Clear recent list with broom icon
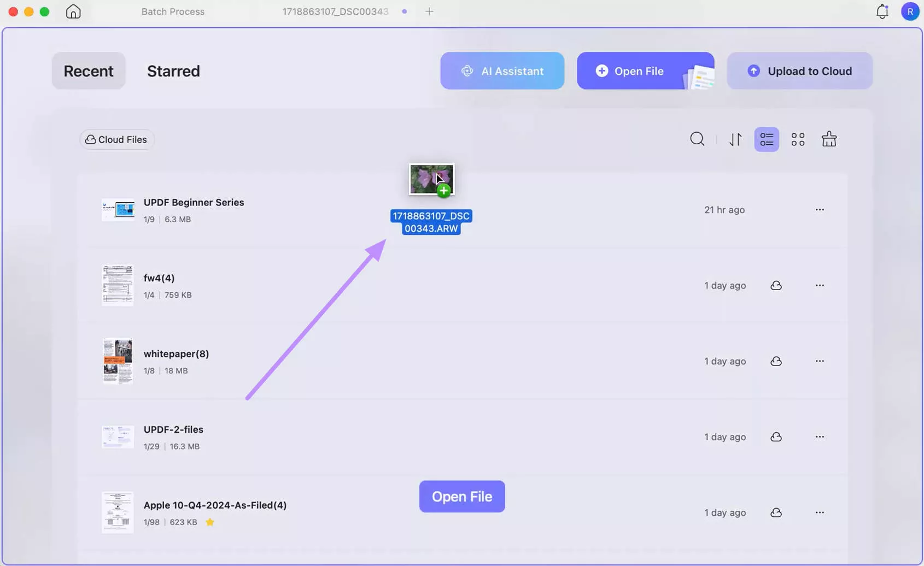Image resolution: width=924 pixels, height=566 pixels. point(829,139)
